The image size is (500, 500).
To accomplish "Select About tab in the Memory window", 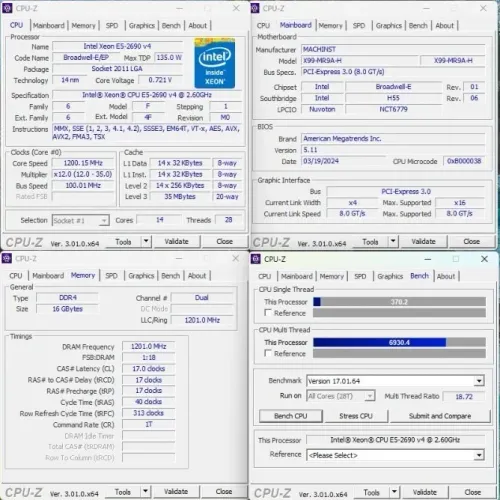I will pos(197,276).
